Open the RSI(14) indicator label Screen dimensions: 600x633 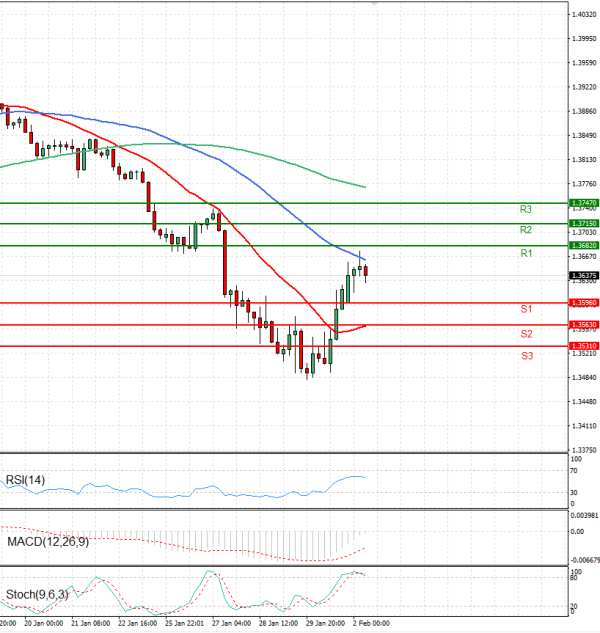(x=26, y=481)
